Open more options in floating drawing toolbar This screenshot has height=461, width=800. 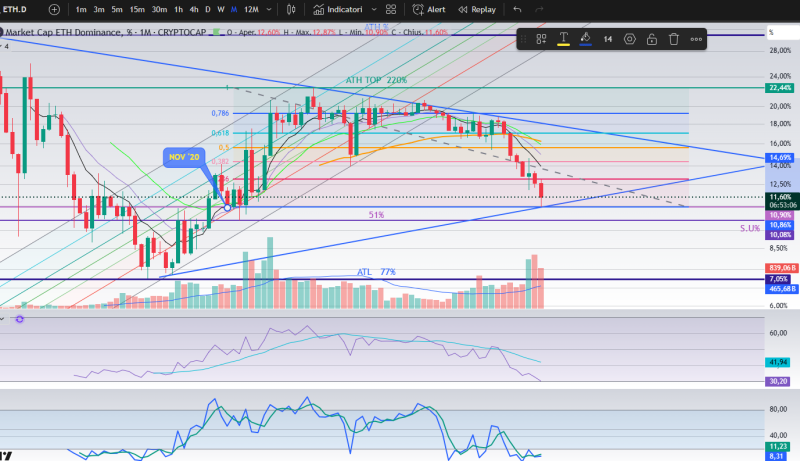pos(696,39)
